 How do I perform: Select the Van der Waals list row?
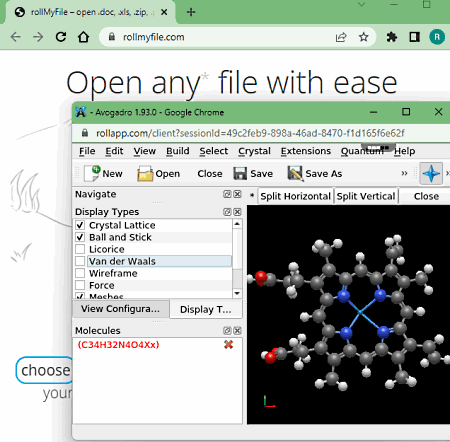tap(159, 261)
